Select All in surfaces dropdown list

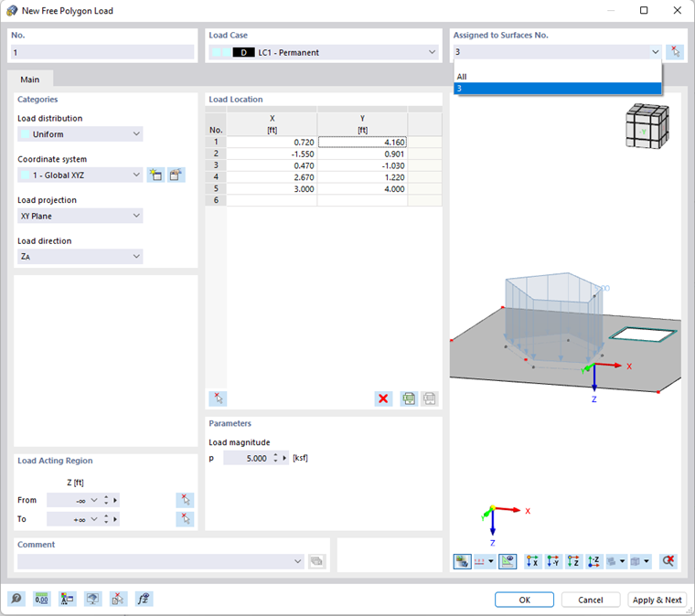pyautogui.click(x=557, y=77)
